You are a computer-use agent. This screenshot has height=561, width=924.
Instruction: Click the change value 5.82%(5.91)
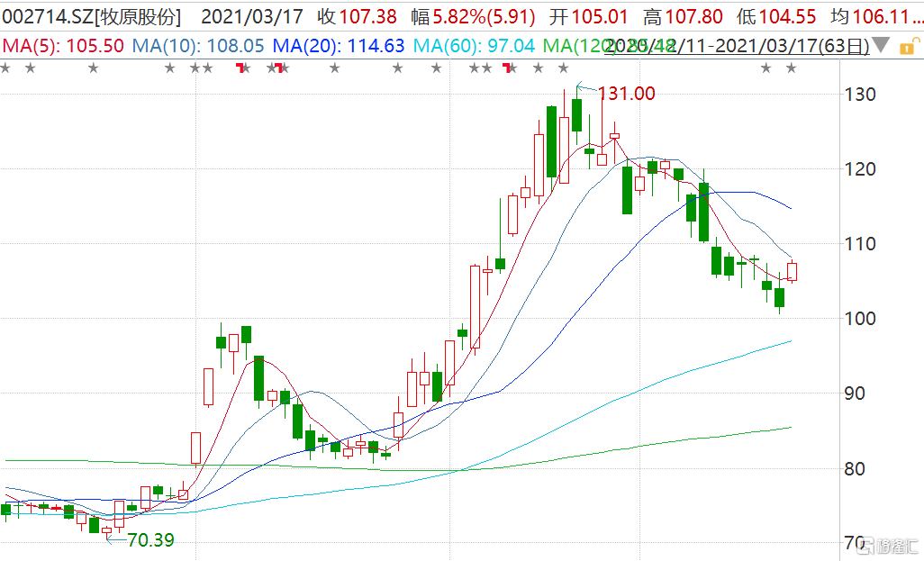(484, 16)
